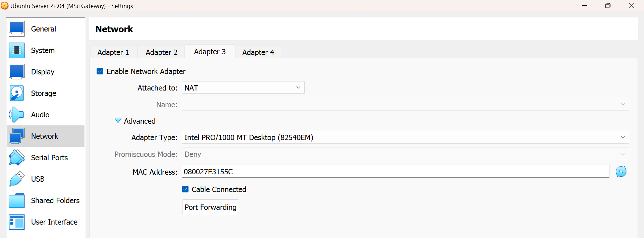Image resolution: width=644 pixels, height=238 pixels.
Task: Open the Attached to NAT dropdown
Action: pos(243,87)
